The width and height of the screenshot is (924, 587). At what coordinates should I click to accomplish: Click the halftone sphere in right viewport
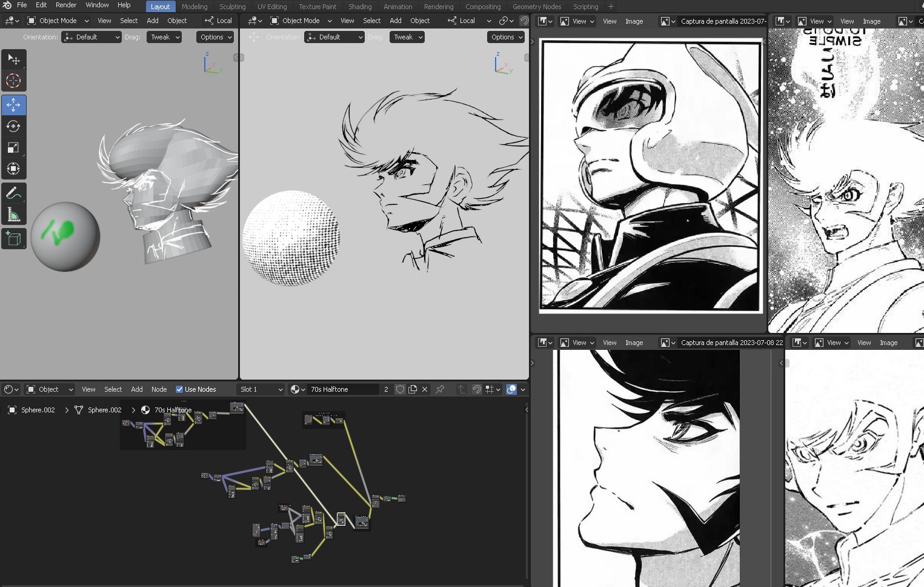click(291, 237)
